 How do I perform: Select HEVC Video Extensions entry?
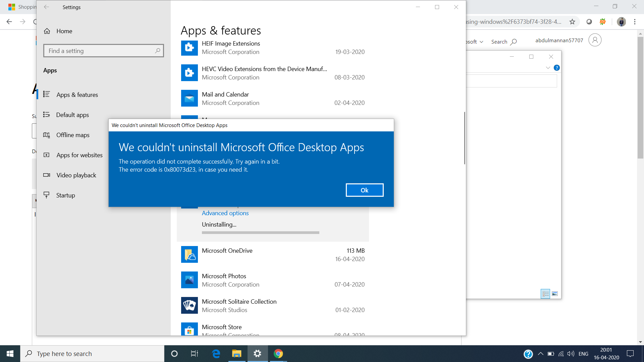273,73
